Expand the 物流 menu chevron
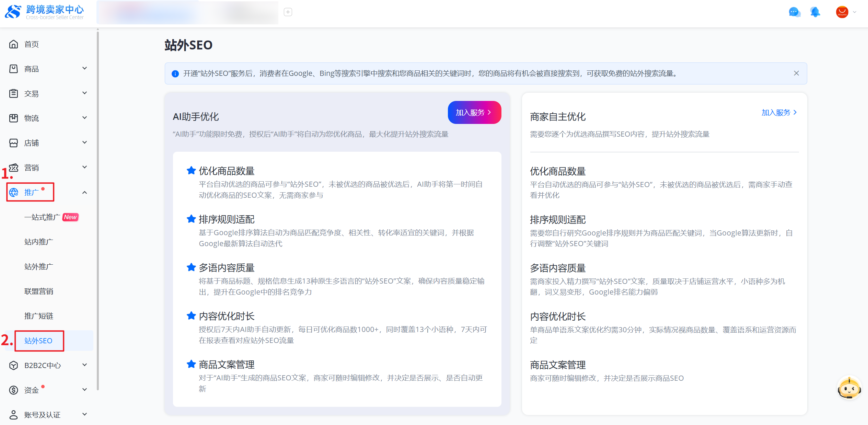This screenshot has height=425, width=868. [x=84, y=118]
